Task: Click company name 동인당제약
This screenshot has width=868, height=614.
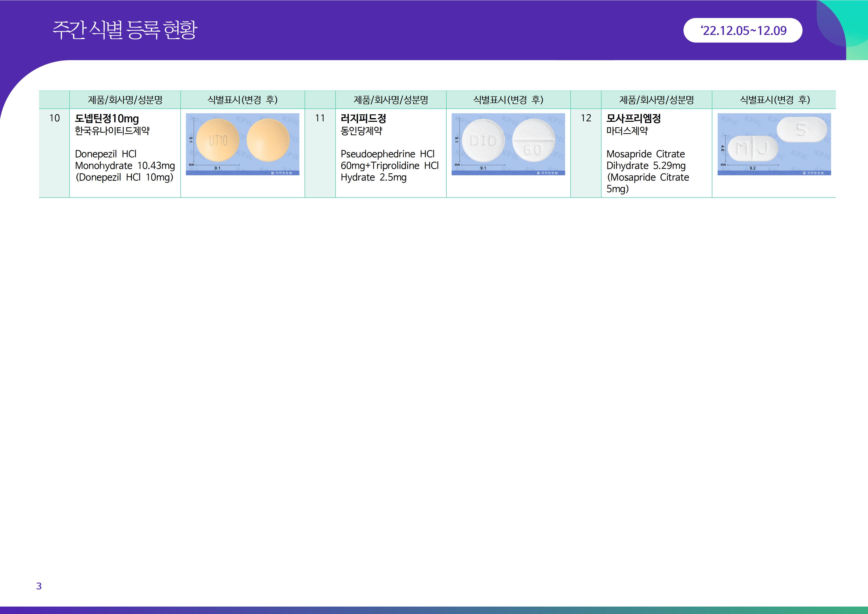Action: click(x=361, y=131)
